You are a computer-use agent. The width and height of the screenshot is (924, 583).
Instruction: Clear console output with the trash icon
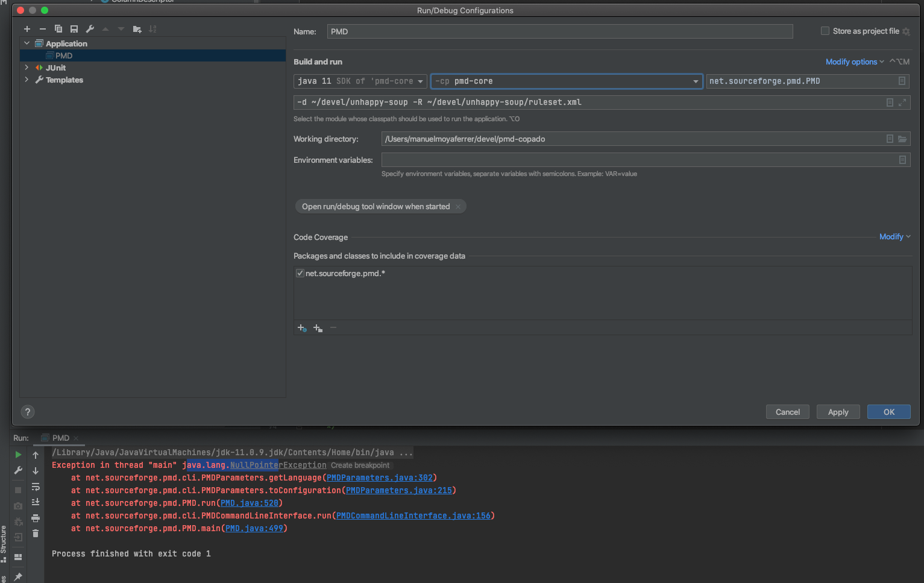point(36,533)
